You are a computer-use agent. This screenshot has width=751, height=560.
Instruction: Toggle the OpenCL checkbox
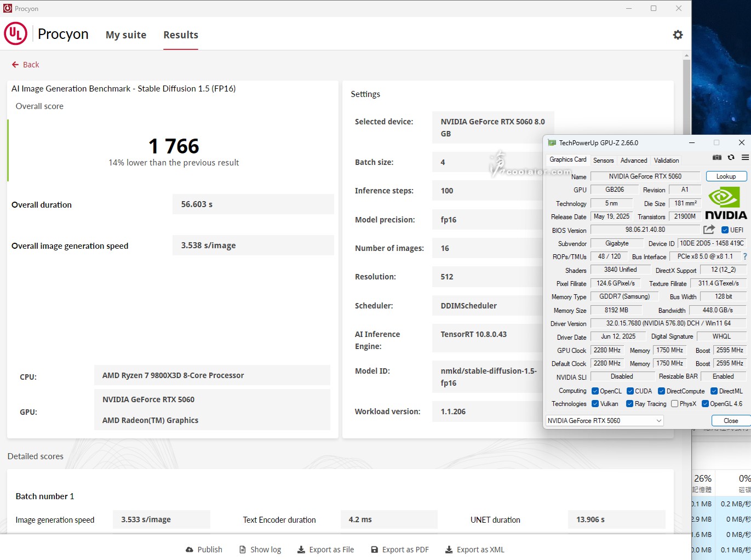pos(595,391)
